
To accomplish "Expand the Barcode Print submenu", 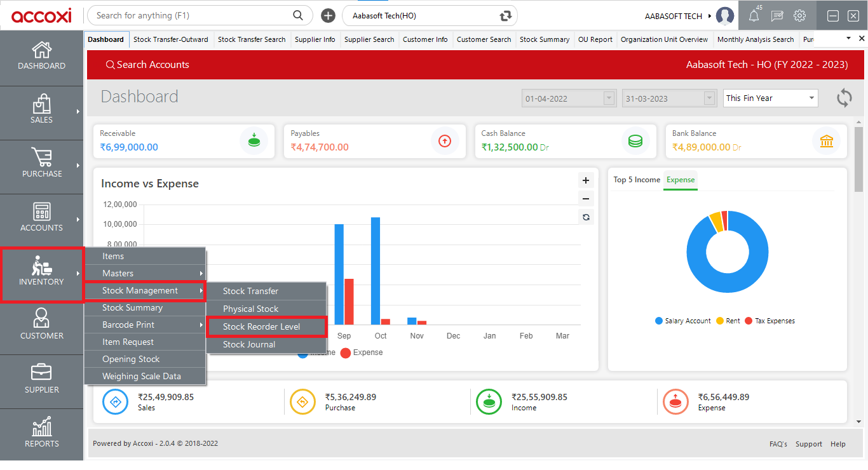I will point(145,325).
